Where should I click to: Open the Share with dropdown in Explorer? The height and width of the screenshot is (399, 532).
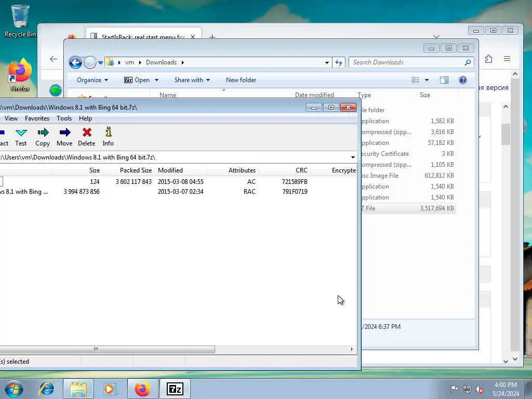(x=192, y=80)
